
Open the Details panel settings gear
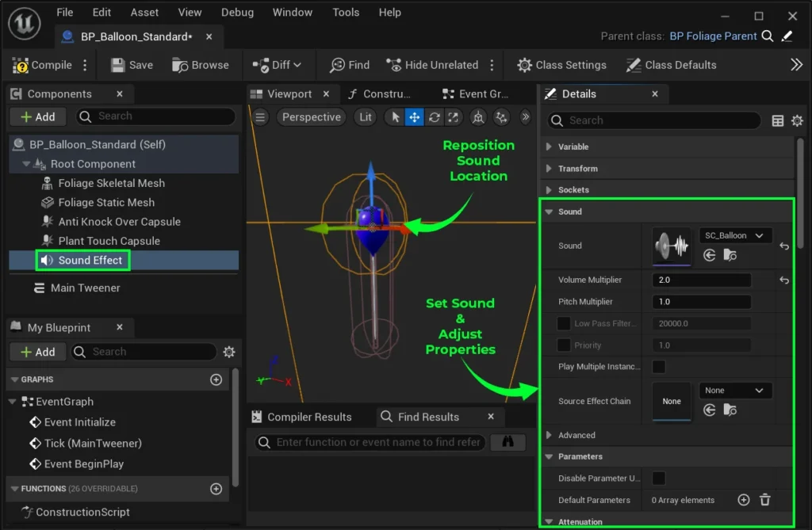[x=797, y=120]
